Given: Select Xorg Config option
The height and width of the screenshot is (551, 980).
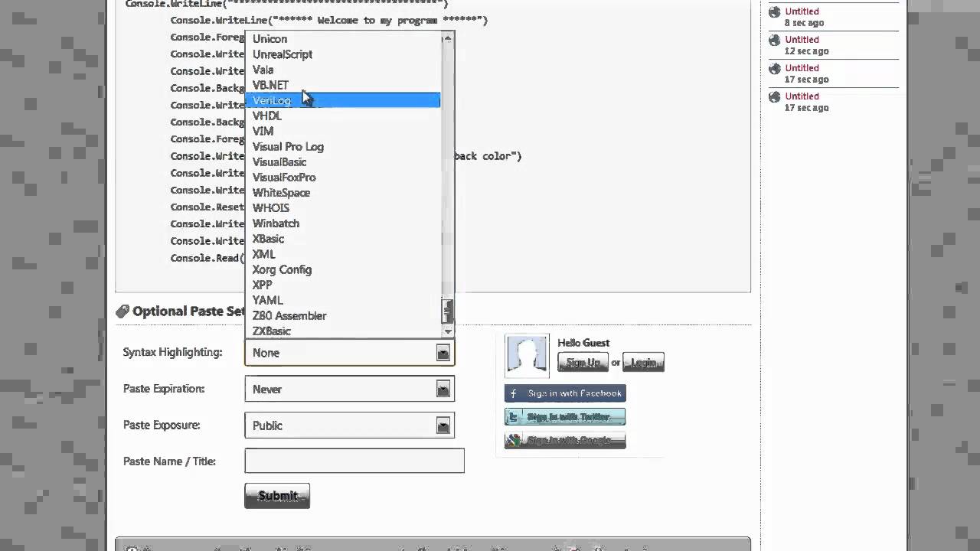Looking at the screenshot, I should pyautogui.click(x=282, y=269).
